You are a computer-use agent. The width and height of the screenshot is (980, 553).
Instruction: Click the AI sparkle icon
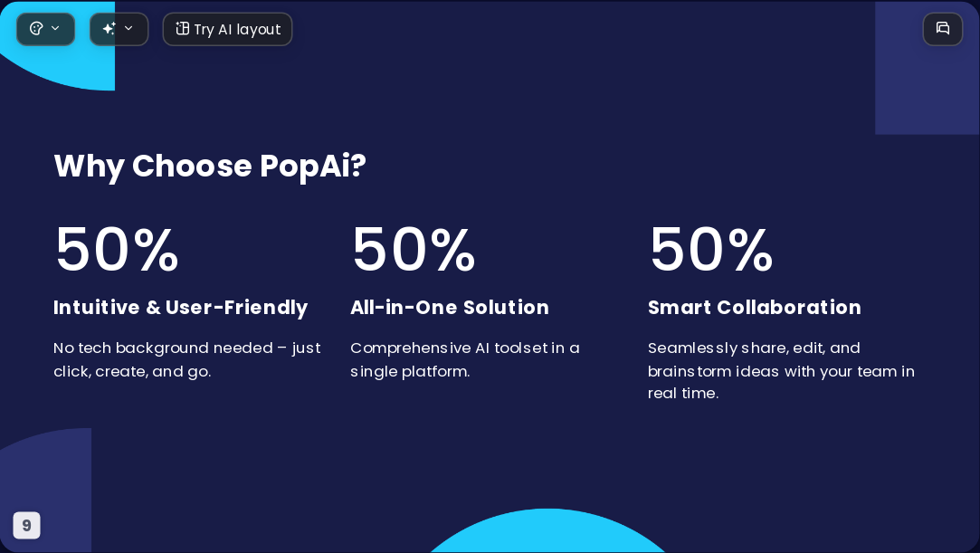[109, 28]
